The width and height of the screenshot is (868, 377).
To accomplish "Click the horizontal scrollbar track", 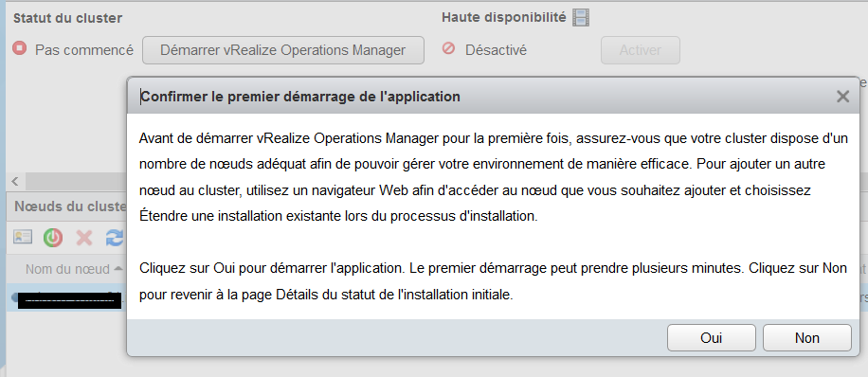I will (77, 181).
